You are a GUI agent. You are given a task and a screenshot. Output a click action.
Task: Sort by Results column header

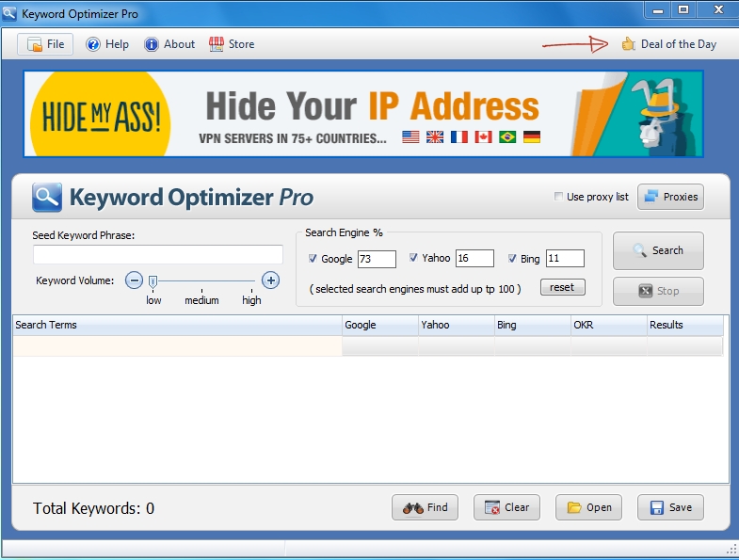tap(685, 325)
